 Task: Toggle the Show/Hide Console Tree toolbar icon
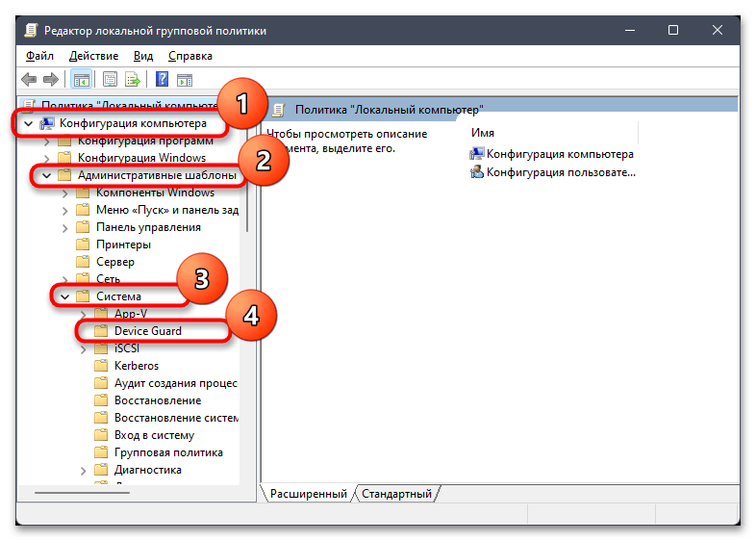pyautogui.click(x=81, y=80)
